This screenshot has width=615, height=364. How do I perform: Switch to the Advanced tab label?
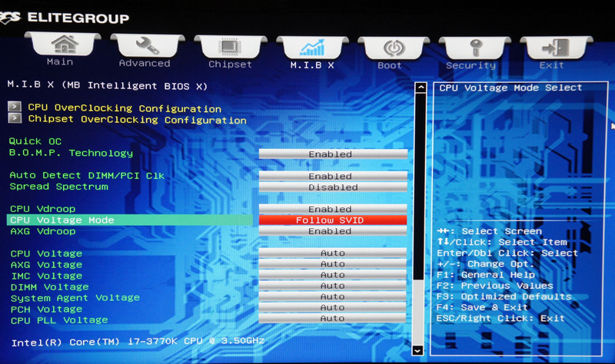pyautogui.click(x=145, y=63)
